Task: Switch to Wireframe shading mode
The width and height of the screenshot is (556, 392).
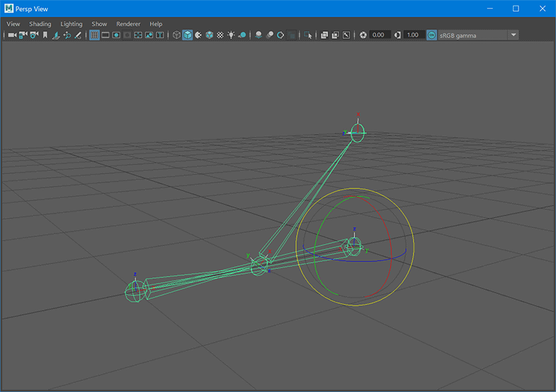Action: tap(177, 35)
